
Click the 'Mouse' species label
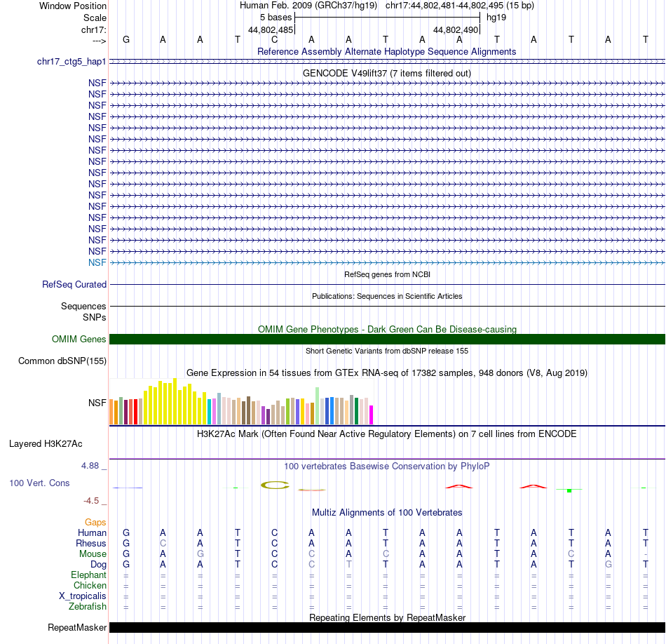pos(93,554)
